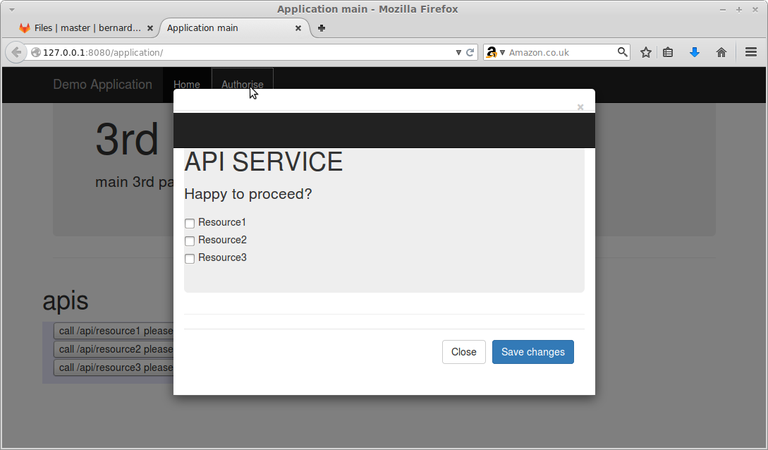Click the Firefox back arrow button

[16, 52]
